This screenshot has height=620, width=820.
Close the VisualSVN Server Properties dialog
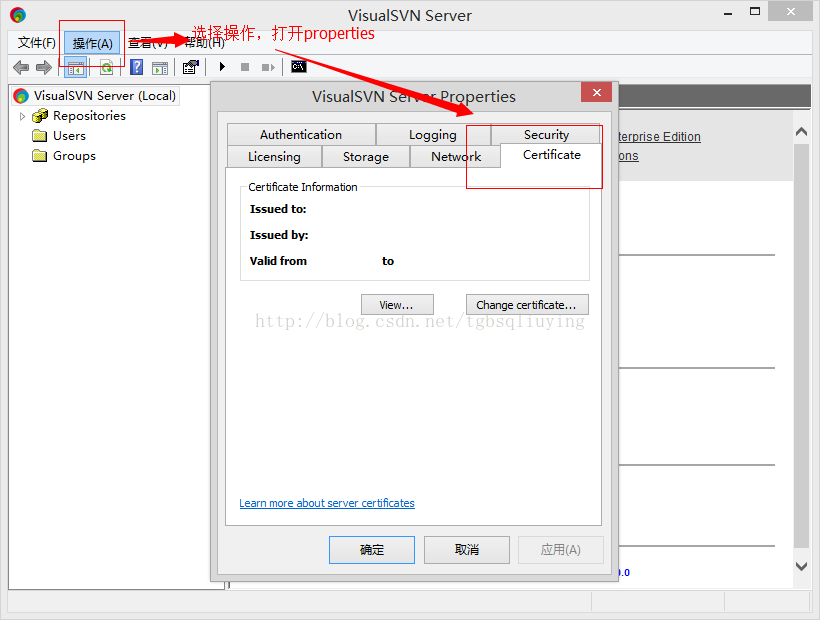coord(597,93)
